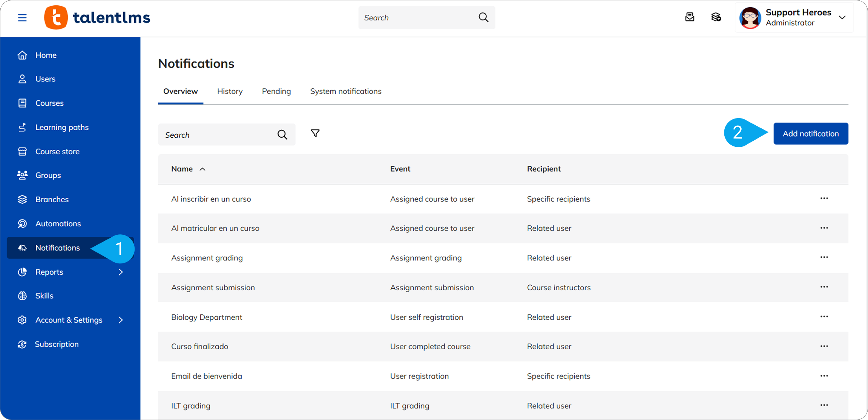This screenshot has height=420, width=868.
Task: Click the hamburger menu icon
Action: 22,18
